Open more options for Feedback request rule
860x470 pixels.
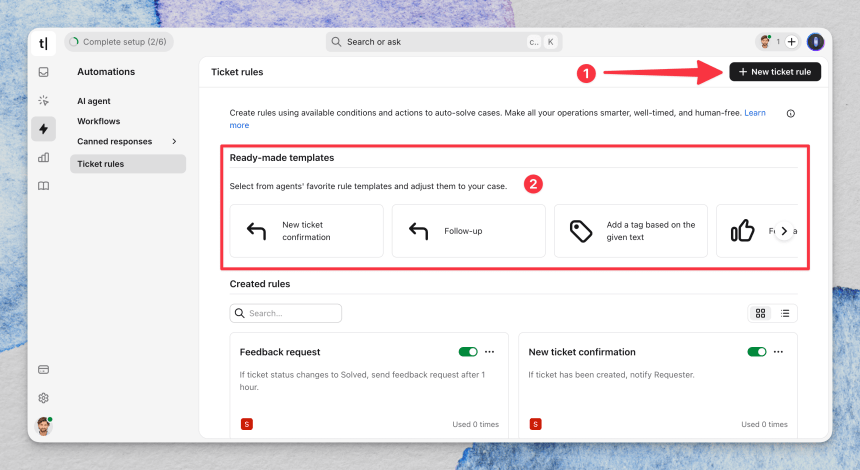click(489, 352)
